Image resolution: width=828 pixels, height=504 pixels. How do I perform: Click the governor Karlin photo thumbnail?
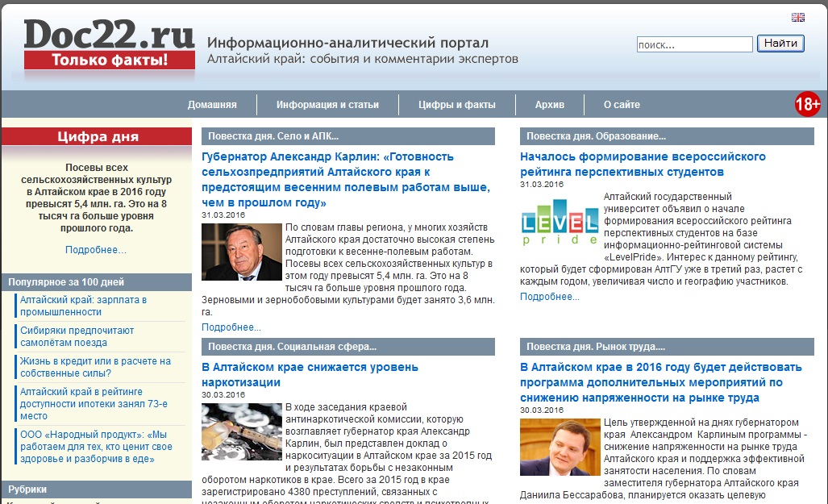(x=241, y=252)
